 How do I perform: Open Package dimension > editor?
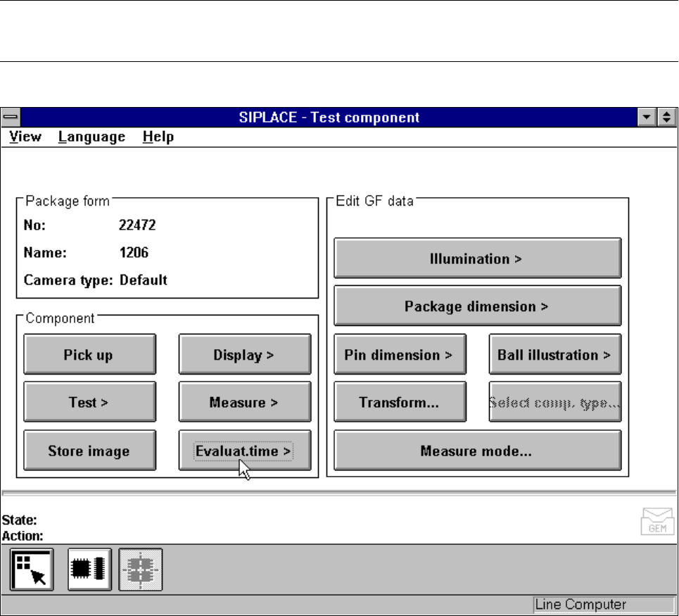476,306
